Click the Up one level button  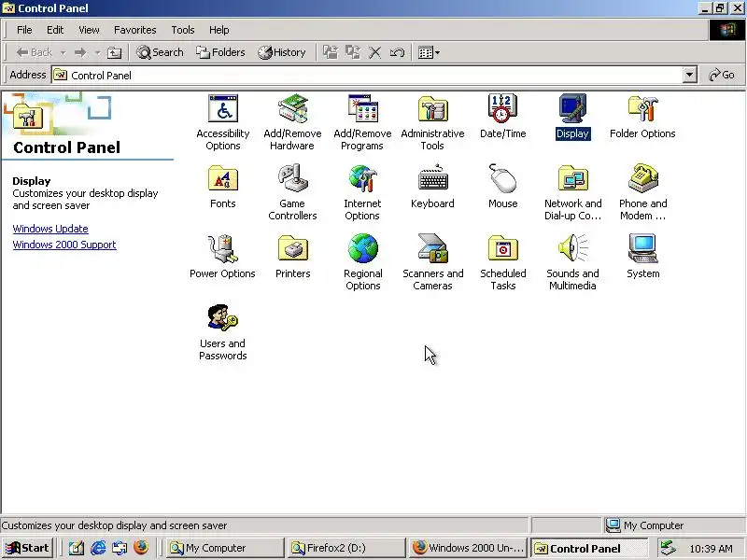click(114, 52)
